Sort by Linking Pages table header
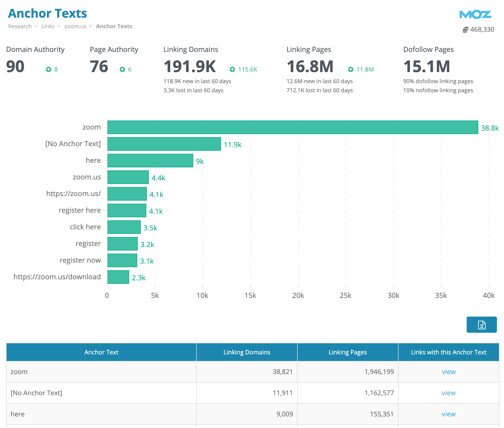Viewport: 504px width, 428px height. point(348,352)
